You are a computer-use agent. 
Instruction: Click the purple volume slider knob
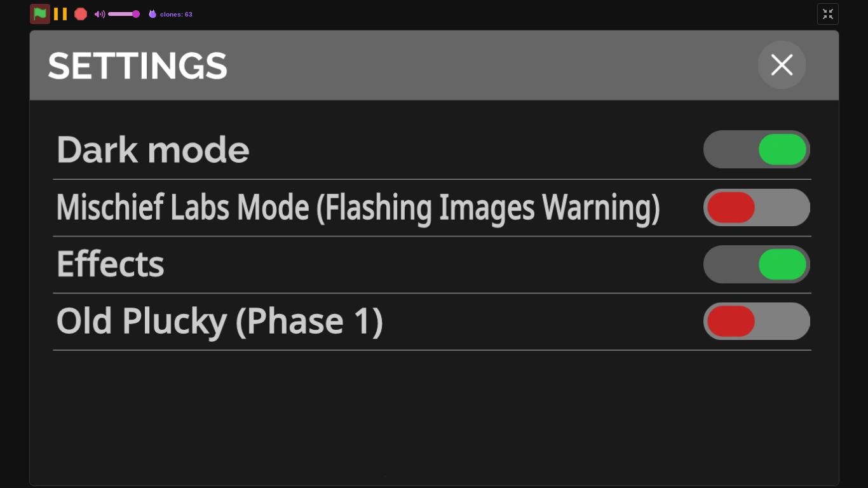[x=136, y=14]
